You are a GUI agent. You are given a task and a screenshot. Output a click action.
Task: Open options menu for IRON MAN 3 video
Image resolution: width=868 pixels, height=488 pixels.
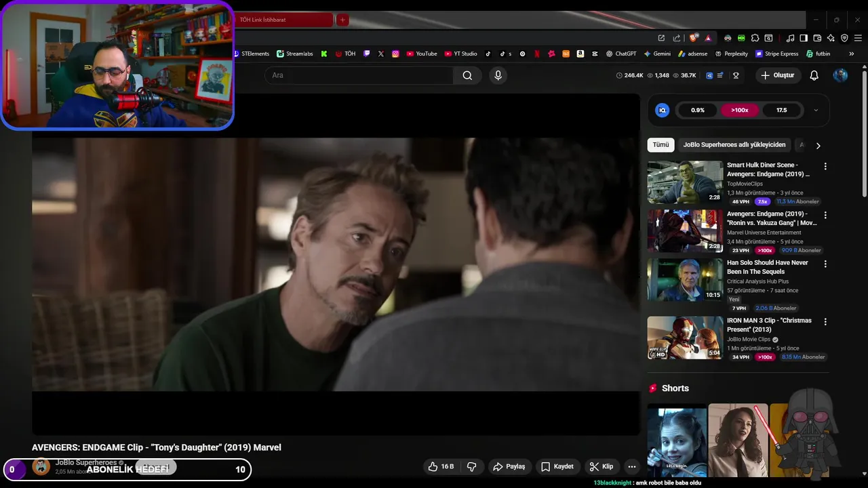pyautogui.click(x=825, y=322)
